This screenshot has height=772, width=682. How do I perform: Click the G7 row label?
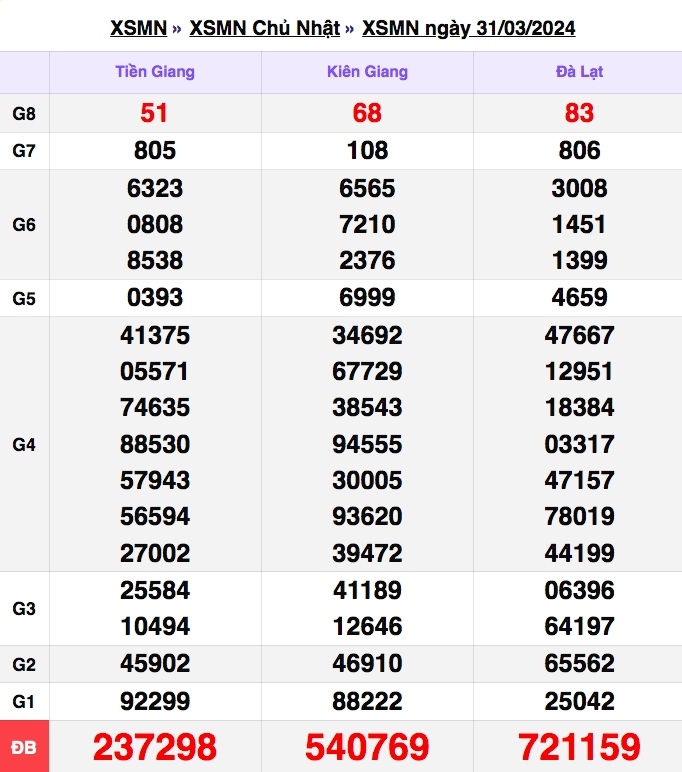(24, 151)
